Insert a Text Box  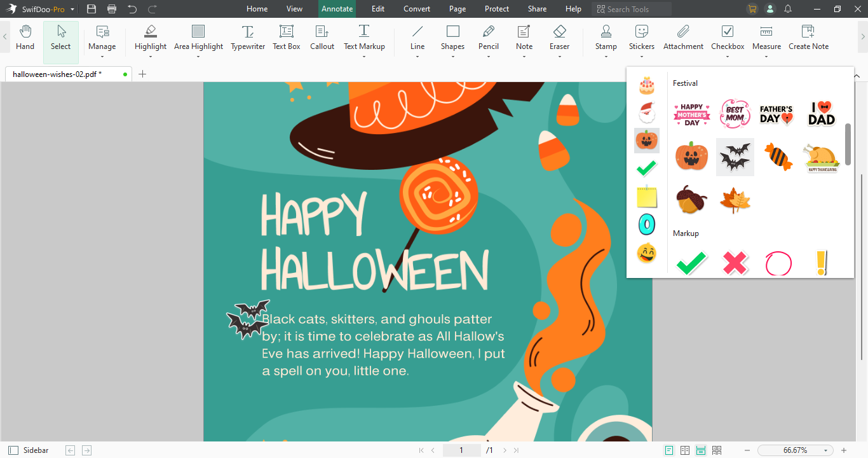click(287, 38)
